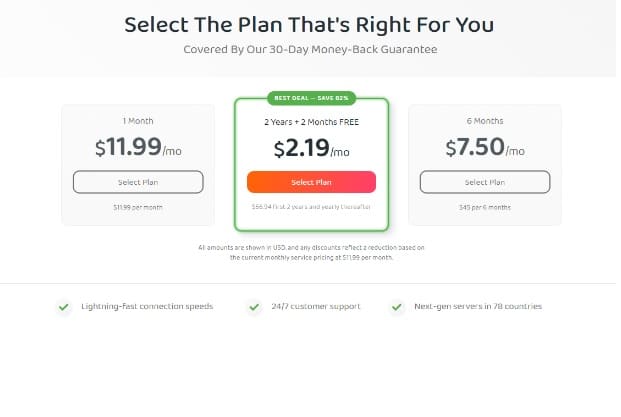Click the $11.99/mo price
The height and width of the screenshot is (417, 621).
(138, 149)
